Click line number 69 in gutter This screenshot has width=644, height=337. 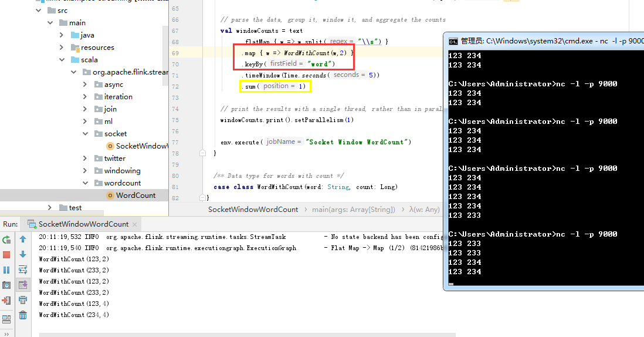click(175, 53)
